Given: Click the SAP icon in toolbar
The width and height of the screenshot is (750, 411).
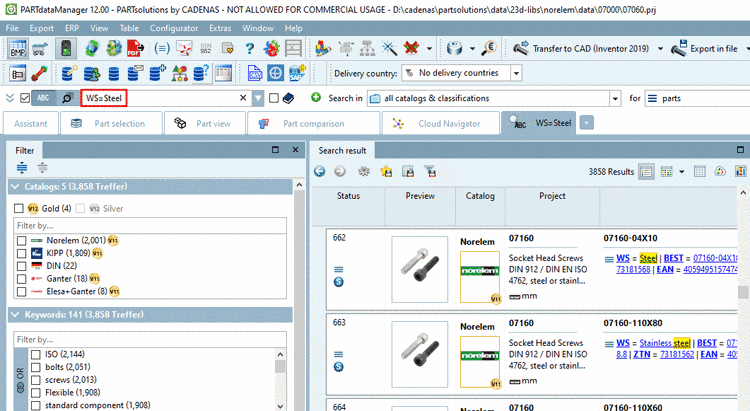Looking at the screenshot, I should pyautogui.click(x=297, y=73).
